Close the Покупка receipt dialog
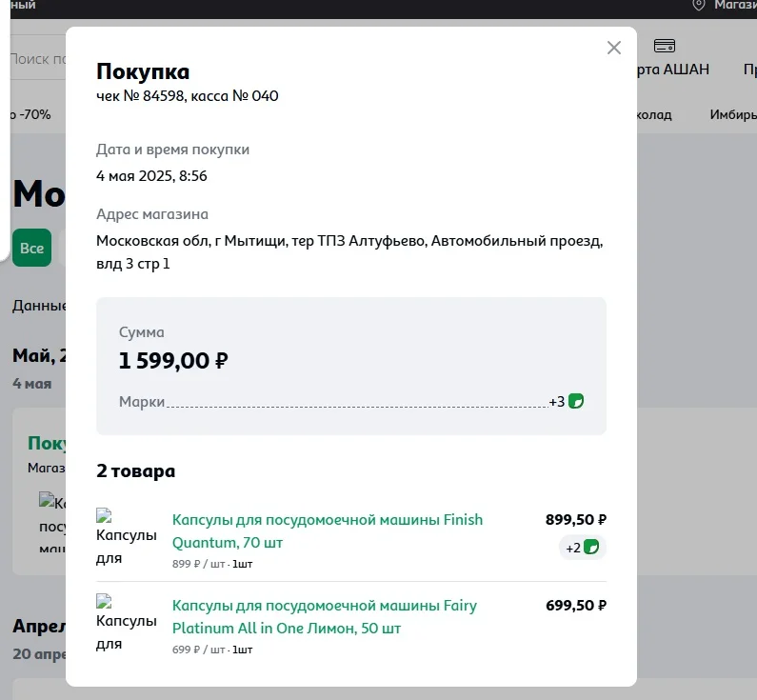The image size is (757, 700). tap(613, 48)
